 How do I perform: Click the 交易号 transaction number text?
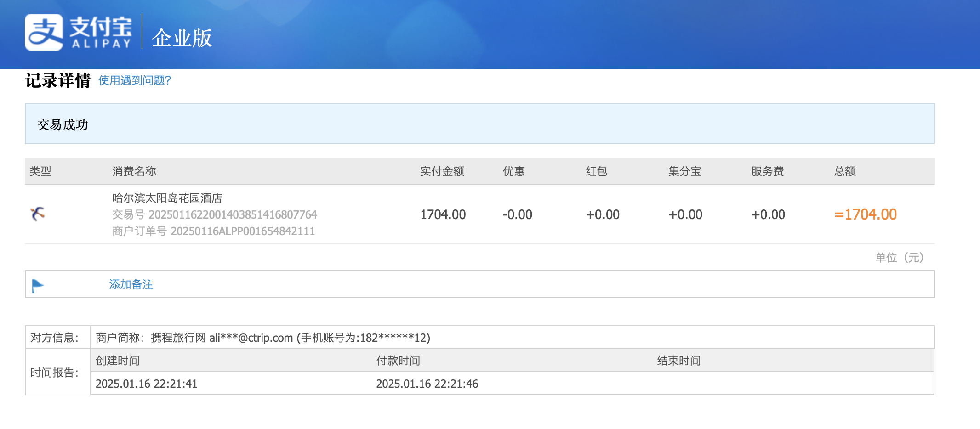[215, 214]
